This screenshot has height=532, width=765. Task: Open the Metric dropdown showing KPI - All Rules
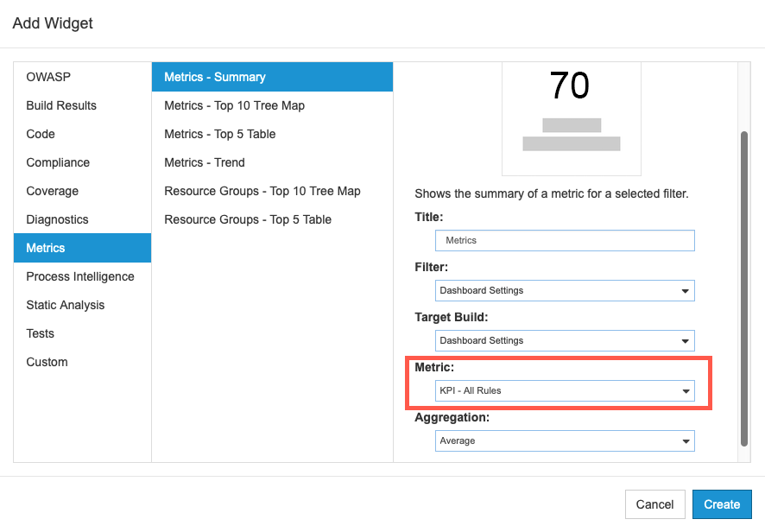[x=565, y=391]
